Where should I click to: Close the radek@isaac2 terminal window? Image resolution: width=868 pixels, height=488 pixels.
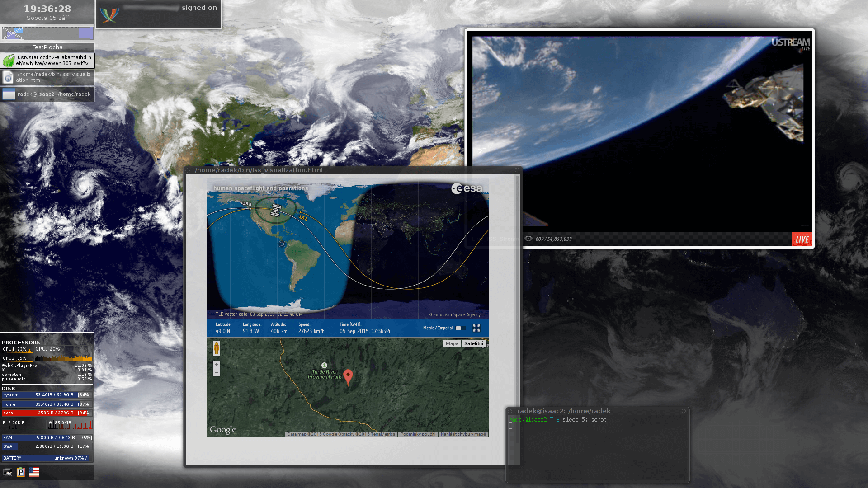tap(684, 411)
